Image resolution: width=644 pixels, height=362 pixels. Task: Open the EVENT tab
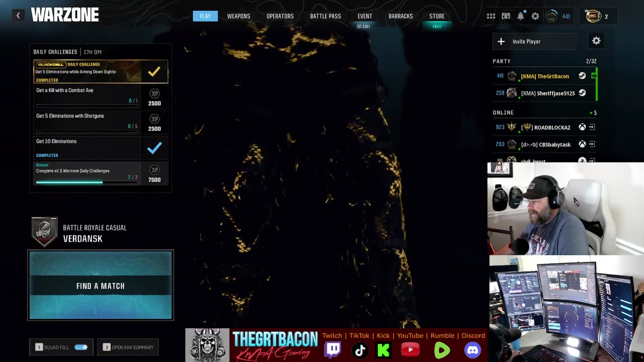pos(365,16)
